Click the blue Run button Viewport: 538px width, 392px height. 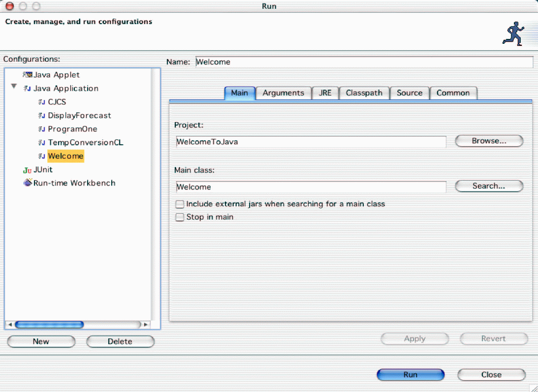pyautogui.click(x=411, y=374)
